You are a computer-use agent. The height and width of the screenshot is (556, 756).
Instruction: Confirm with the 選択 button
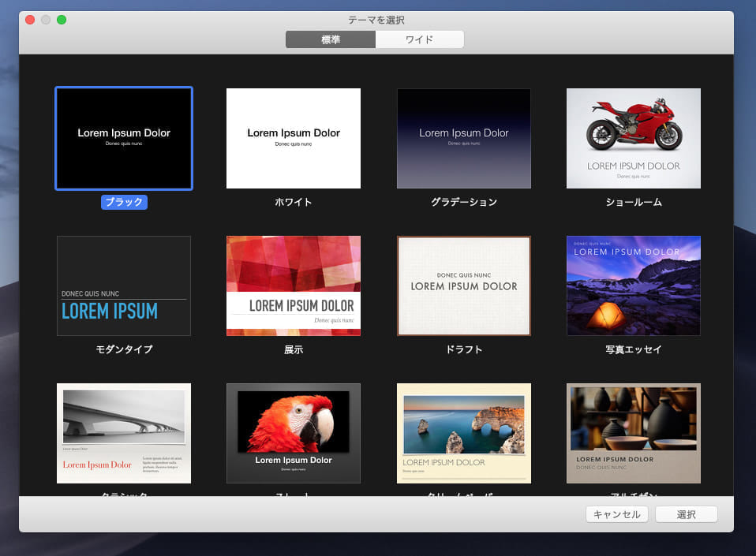(x=686, y=514)
